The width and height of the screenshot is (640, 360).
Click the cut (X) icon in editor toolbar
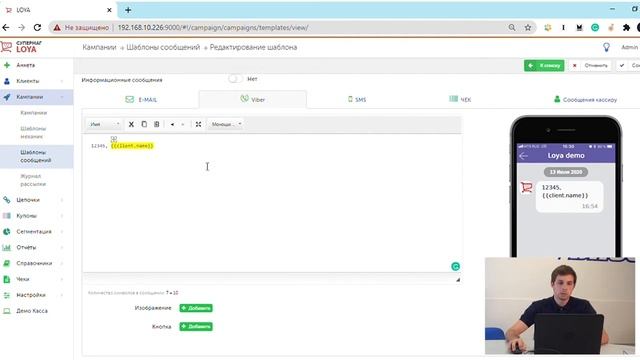tap(131, 124)
